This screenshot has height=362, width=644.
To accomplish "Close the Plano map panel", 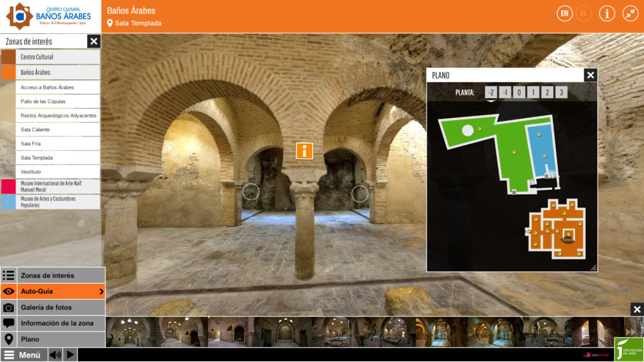I will coord(590,75).
